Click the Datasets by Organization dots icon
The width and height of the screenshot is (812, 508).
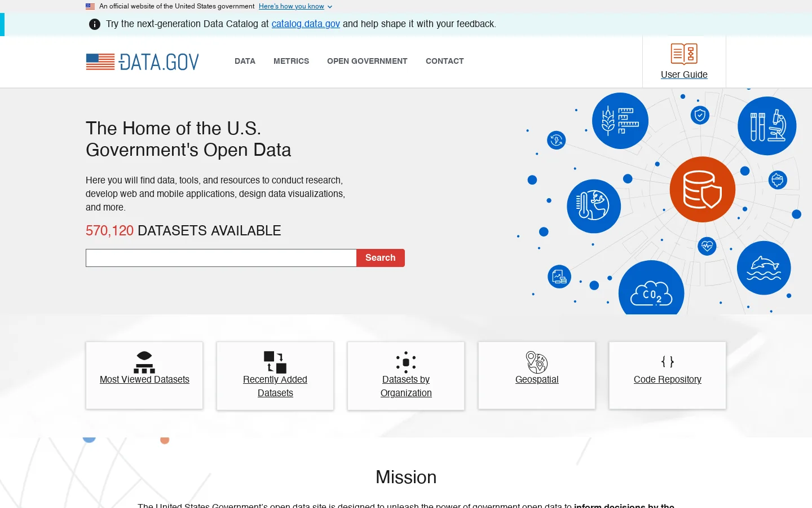coord(406,362)
